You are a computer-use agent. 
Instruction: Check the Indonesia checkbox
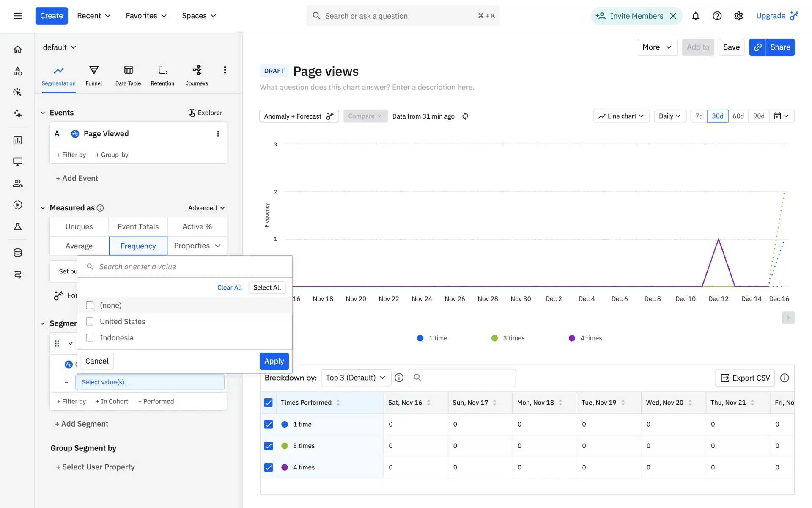[x=90, y=338]
